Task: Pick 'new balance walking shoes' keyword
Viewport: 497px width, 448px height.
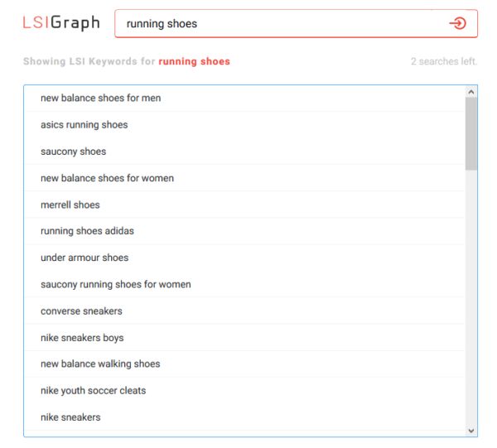Action: [x=100, y=364]
